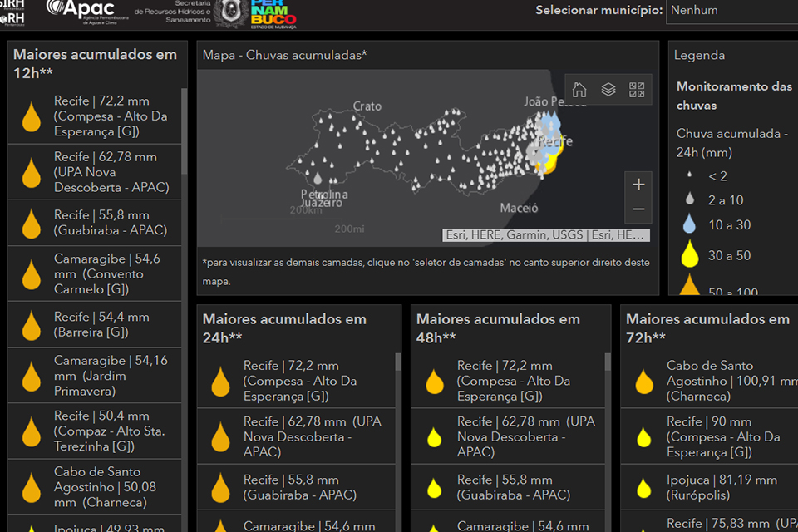Click the government crest emblem in header
798x532 pixels.
(232, 12)
